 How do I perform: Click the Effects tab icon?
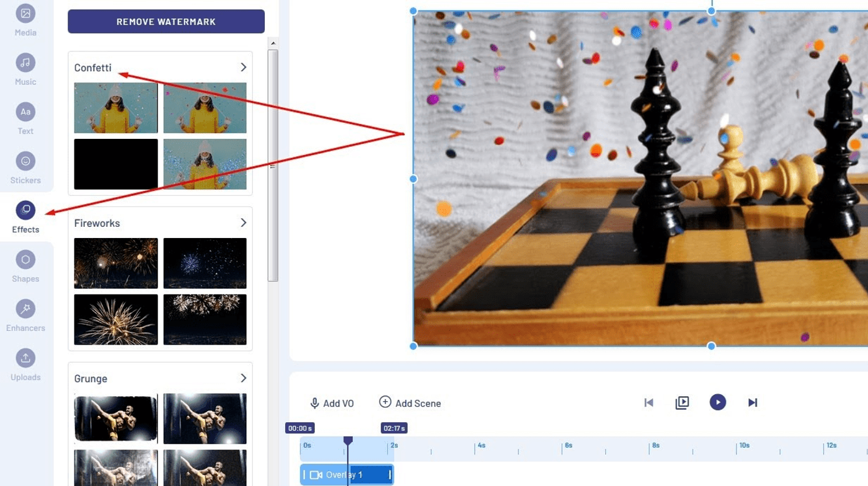click(x=25, y=210)
